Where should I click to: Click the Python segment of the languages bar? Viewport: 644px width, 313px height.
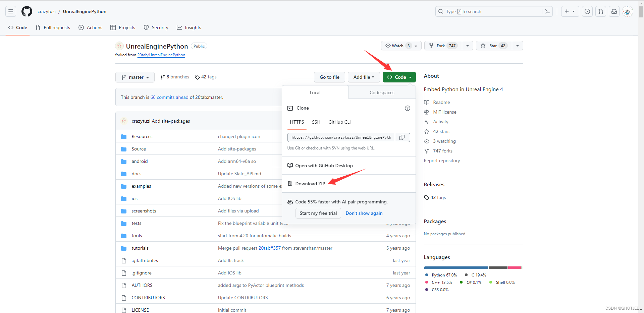pyautogui.click(x=456, y=268)
